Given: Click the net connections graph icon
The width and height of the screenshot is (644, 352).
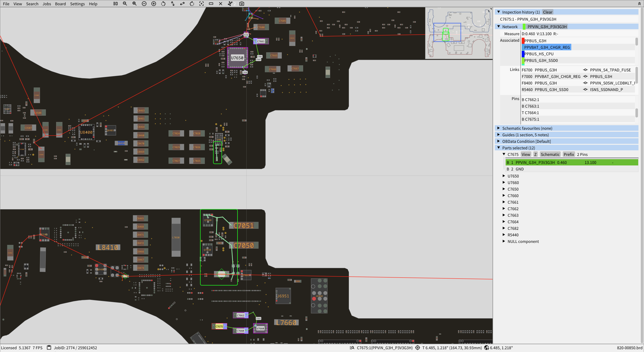Looking at the screenshot, I should [x=230, y=4].
